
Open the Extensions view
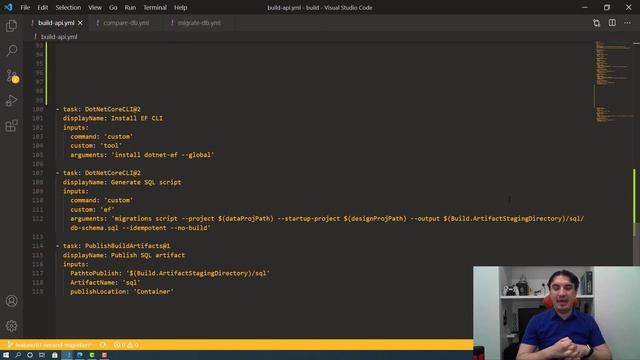point(11,125)
